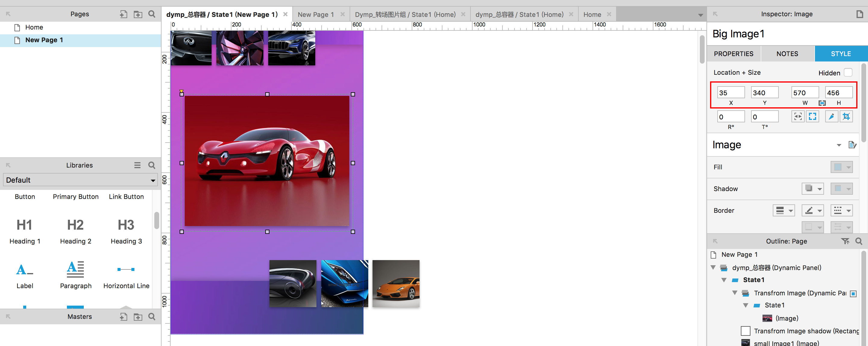868x346 pixels.
Task: Click the flip horizontal icon
Action: tap(797, 117)
